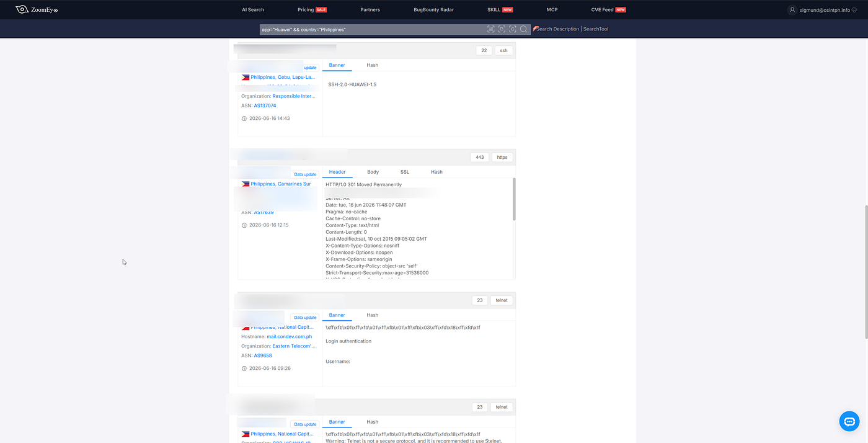Click Data update in mail.condev.com.ph result
Viewport: 868px width, 443px height.
(x=305, y=318)
